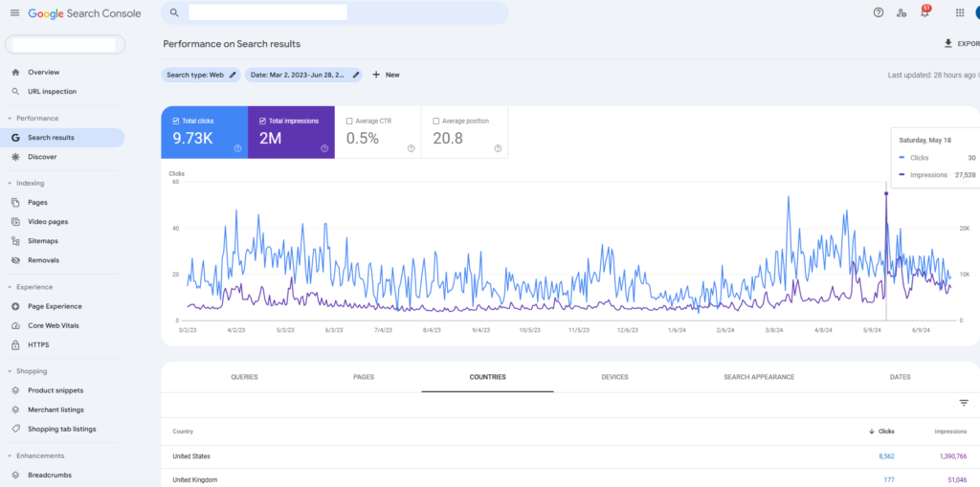
Task: Open the property selector dropdown
Action: [x=64, y=45]
